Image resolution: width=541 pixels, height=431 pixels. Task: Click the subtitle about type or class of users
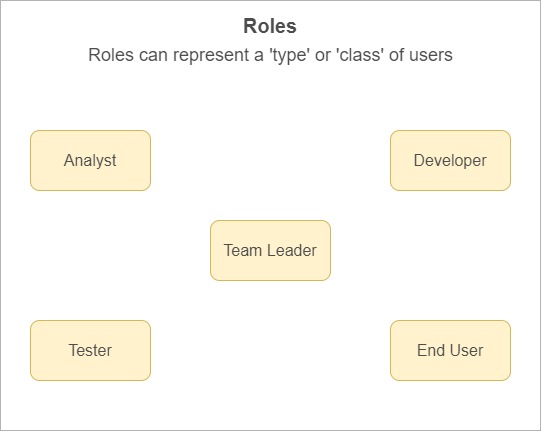click(x=270, y=55)
